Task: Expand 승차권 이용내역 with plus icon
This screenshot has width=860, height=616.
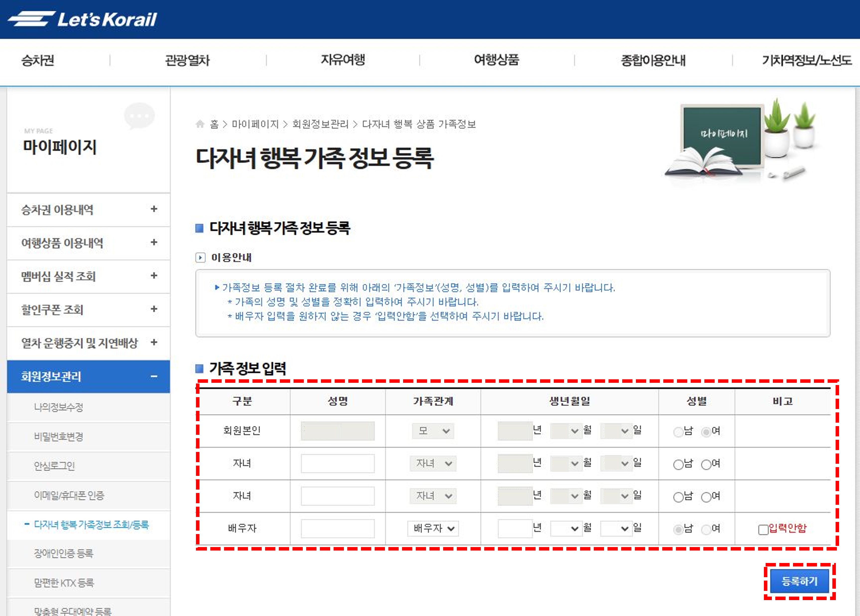Action: [154, 209]
